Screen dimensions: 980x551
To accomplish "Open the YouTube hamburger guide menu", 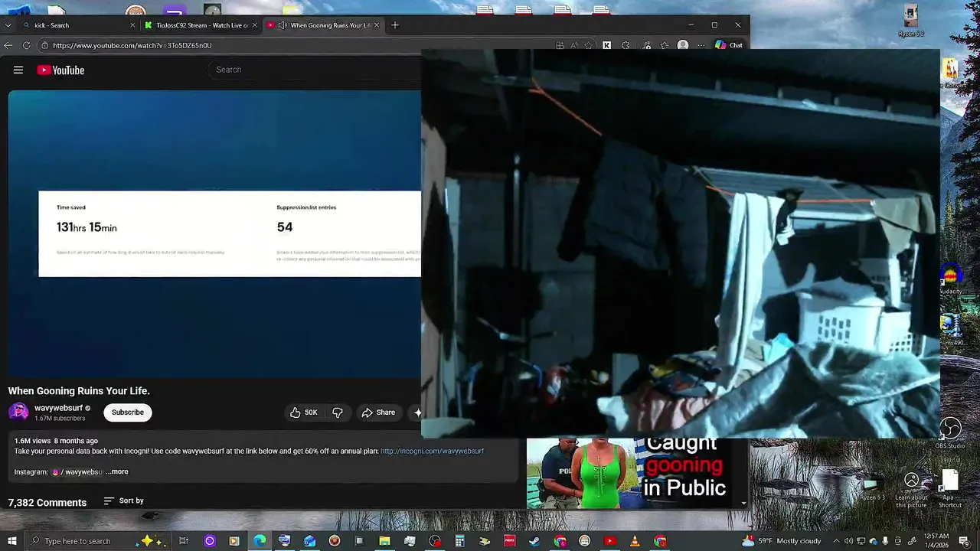I will 18,70.
